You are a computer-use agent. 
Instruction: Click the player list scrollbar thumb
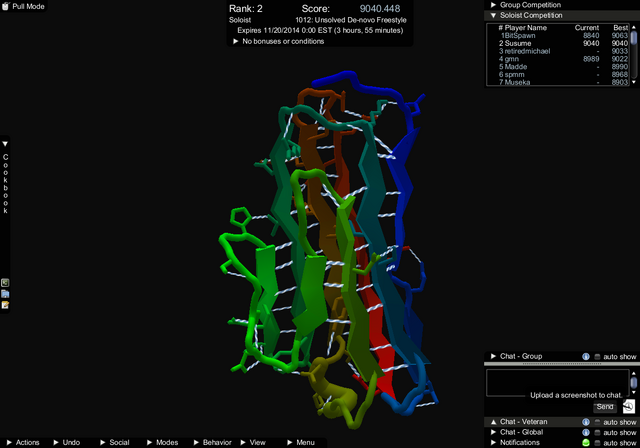coord(633,38)
